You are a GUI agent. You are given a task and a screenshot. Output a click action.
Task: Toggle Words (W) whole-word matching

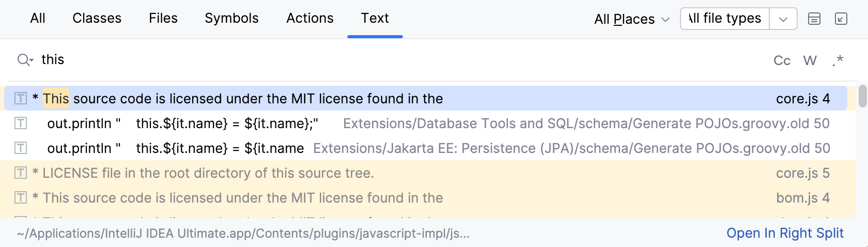tap(810, 60)
